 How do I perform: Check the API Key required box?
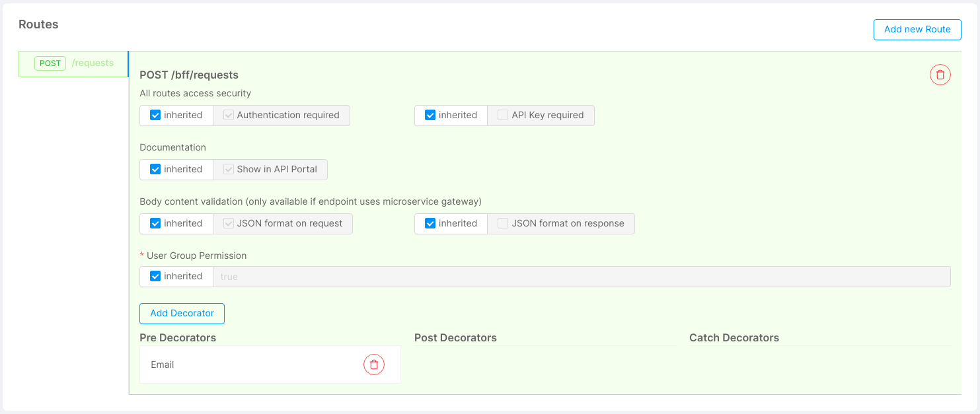coord(502,115)
